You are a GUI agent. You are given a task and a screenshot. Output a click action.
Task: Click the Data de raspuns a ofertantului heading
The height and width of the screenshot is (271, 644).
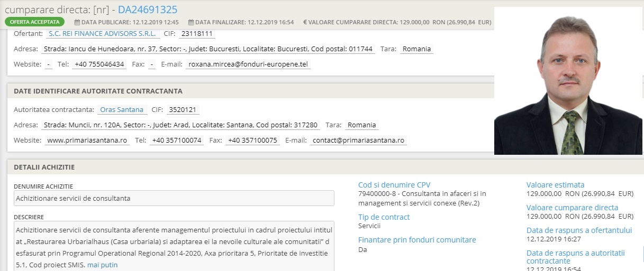click(x=579, y=230)
